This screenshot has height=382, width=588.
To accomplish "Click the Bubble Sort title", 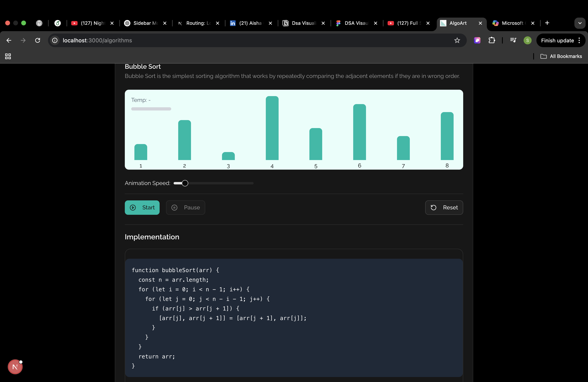I will tap(143, 67).
